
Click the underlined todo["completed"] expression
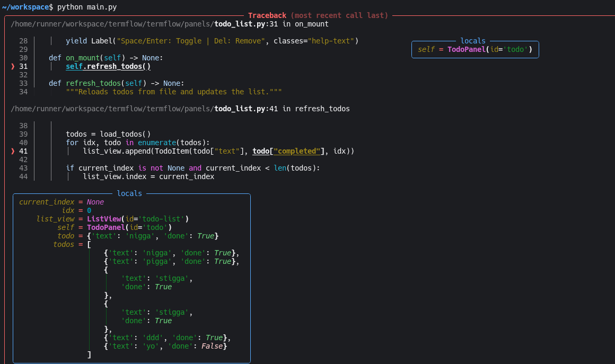(287, 152)
